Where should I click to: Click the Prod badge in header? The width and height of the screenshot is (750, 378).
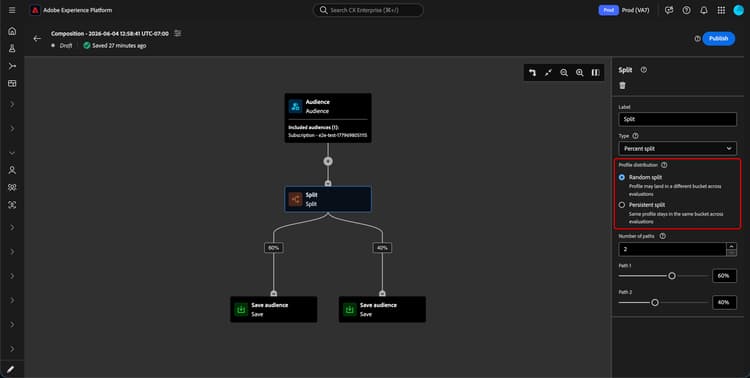(608, 10)
